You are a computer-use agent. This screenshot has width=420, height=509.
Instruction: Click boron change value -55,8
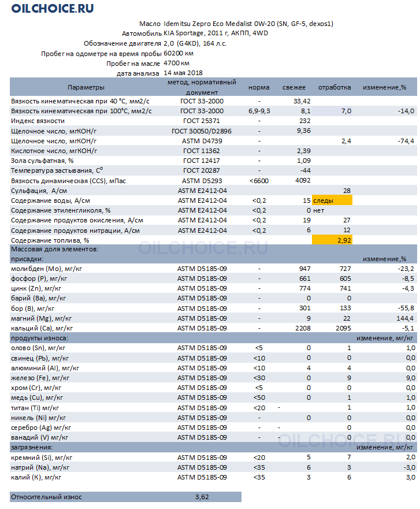click(406, 308)
